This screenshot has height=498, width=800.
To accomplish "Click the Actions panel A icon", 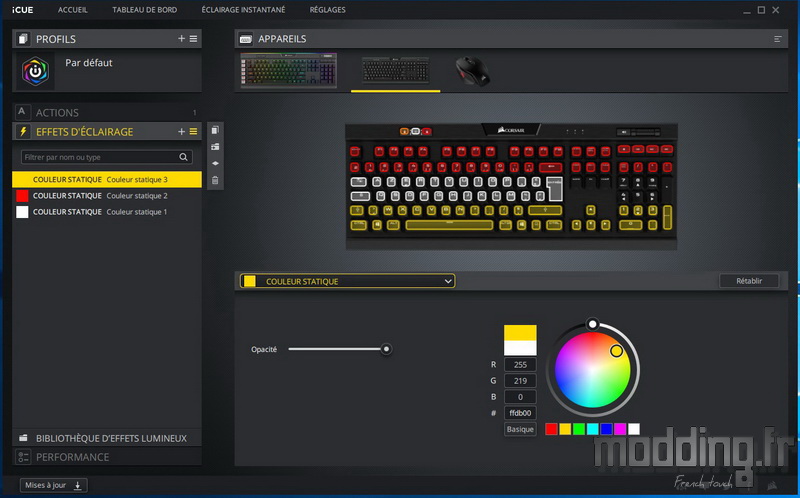I will pos(22,112).
